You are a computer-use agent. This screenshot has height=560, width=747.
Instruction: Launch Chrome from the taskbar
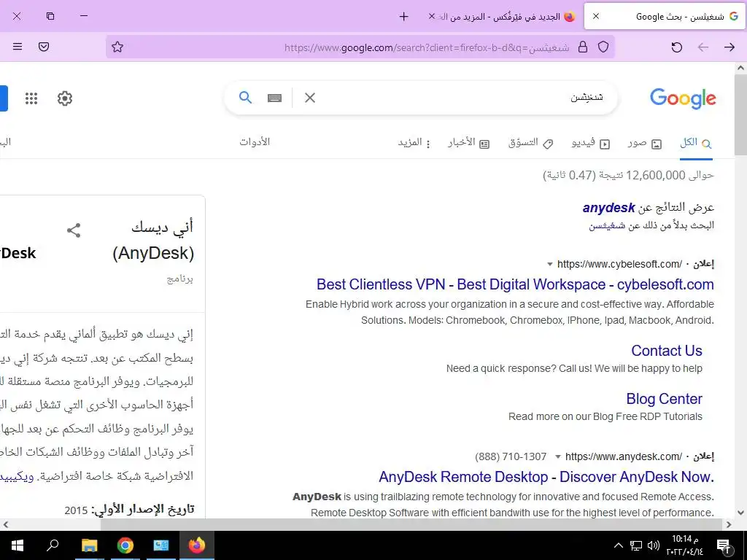coord(125,545)
